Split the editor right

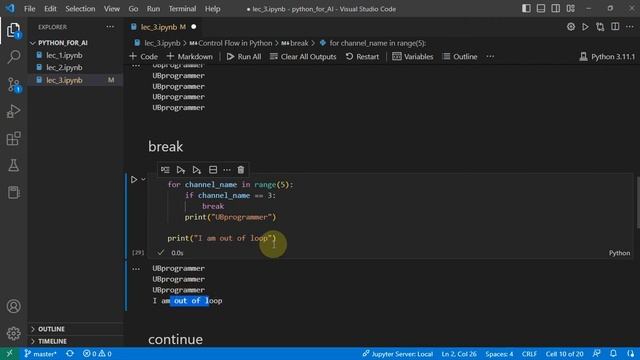coord(615,27)
